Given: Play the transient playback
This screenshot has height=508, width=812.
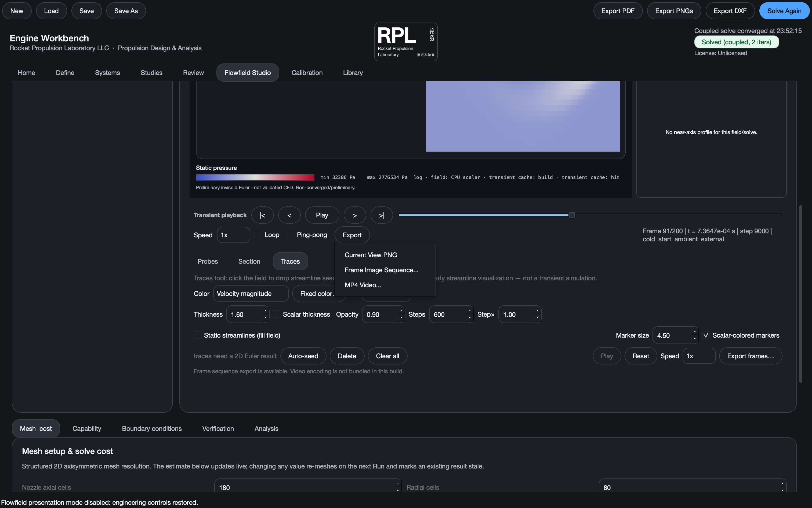Looking at the screenshot, I should coord(322,215).
